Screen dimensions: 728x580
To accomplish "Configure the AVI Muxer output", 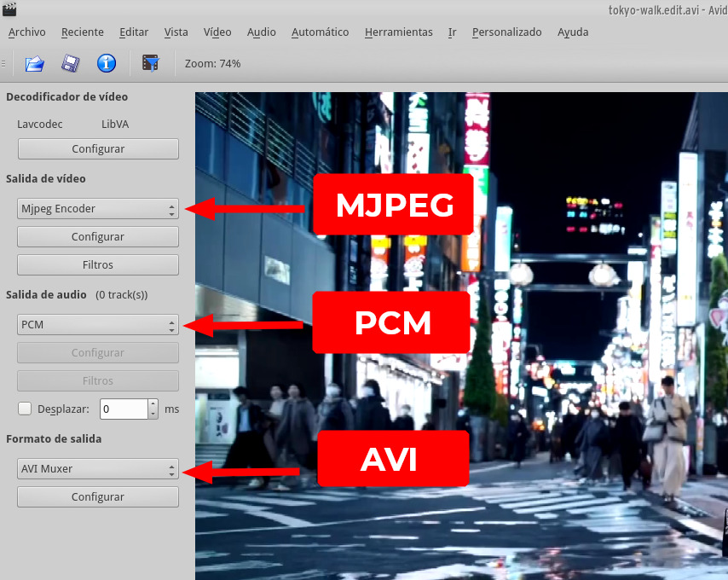I will (x=97, y=496).
